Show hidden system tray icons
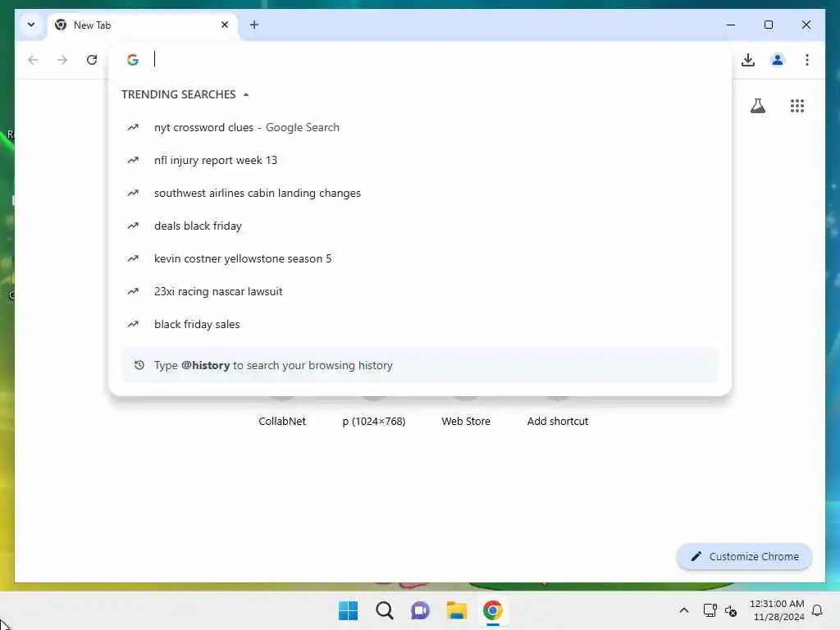840x630 pixels. 684,610
